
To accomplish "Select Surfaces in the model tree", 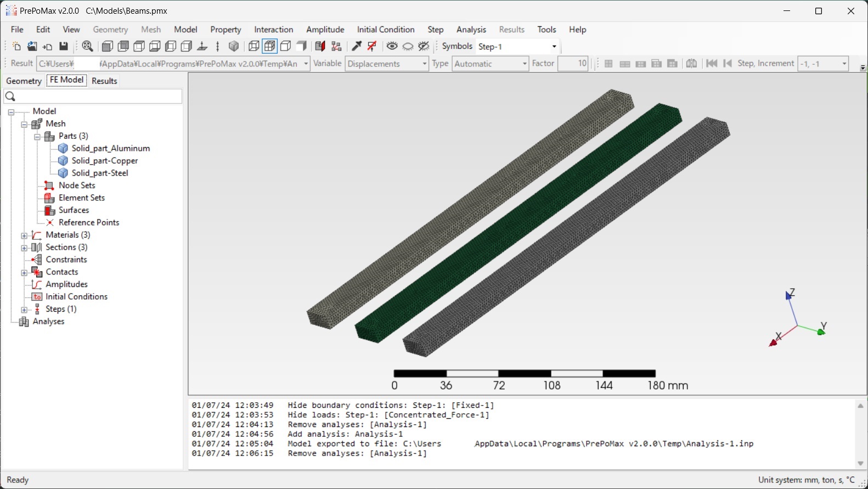I will (x=74, y=210).
